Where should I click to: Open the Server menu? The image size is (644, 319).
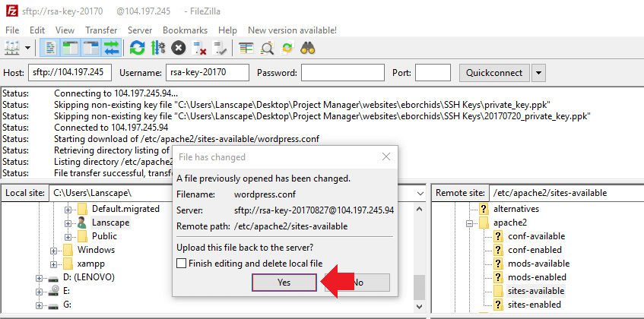tap(140, 30)
